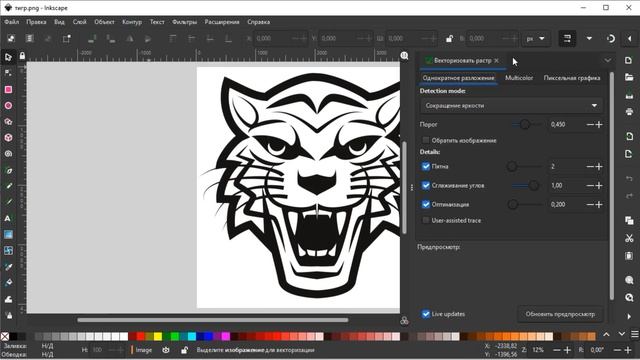The image size is (640, 360).
Task: Toggle the layer lock icon in the status bar
Action: pos(184,350)
